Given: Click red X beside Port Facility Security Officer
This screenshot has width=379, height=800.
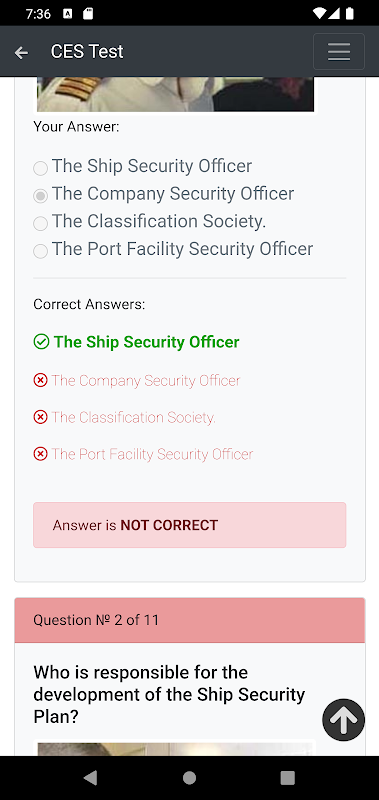Looking at the screenshot, I should tap(40, 454).
